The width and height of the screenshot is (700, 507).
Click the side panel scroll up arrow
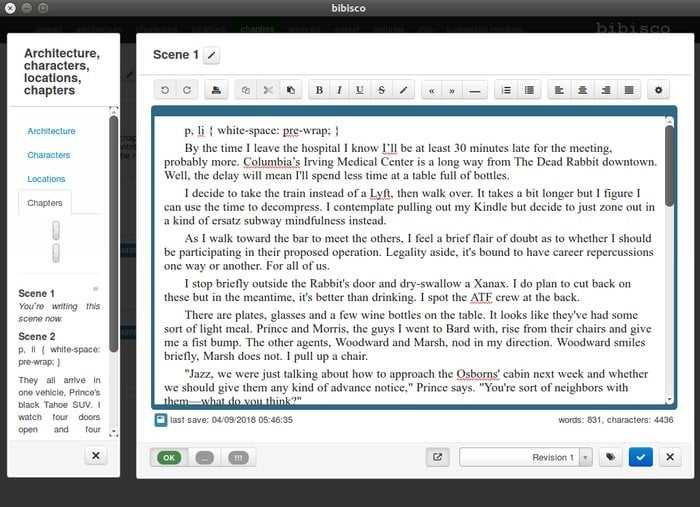click(x=113, y=110)
